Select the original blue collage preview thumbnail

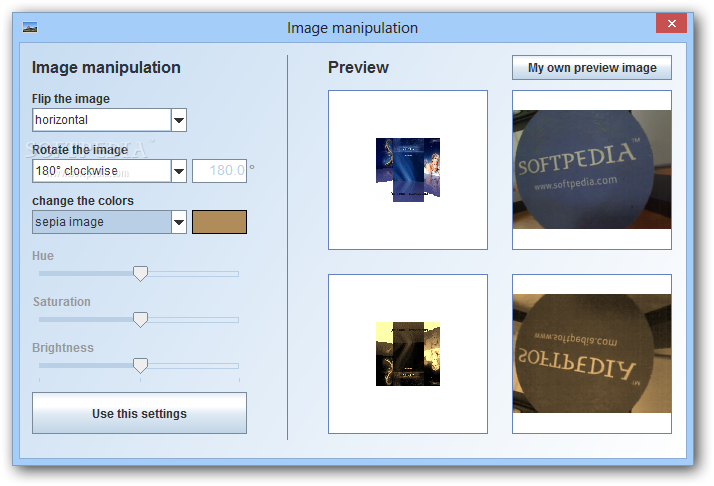point(408,170)
